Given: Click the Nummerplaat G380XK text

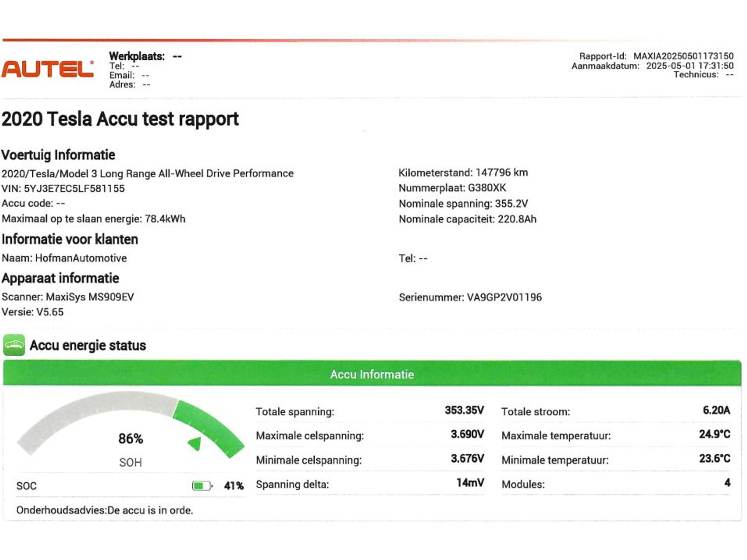Looking at the screenshot, I should (452, 188).
